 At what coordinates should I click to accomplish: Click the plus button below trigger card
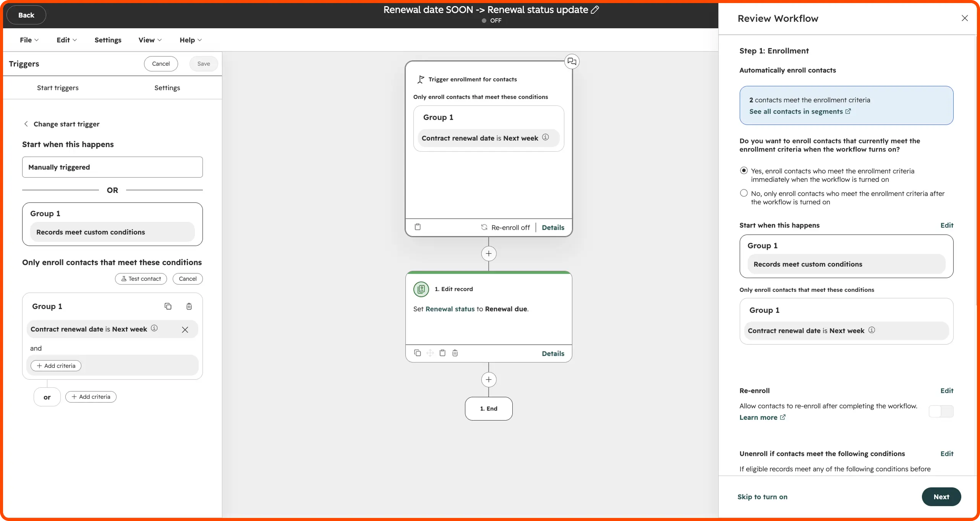coord(489,254)
